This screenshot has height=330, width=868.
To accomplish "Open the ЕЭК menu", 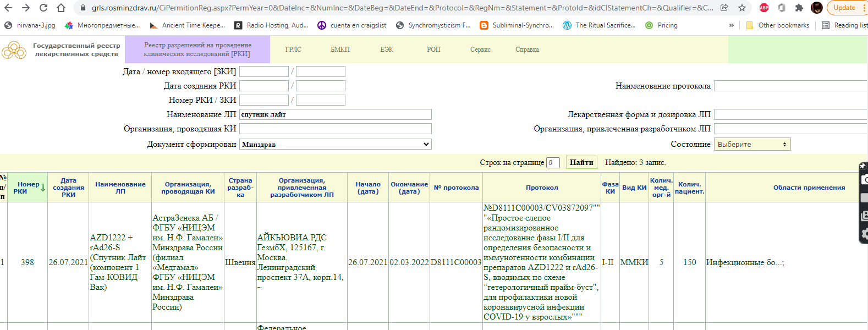I will pos(387,50).
